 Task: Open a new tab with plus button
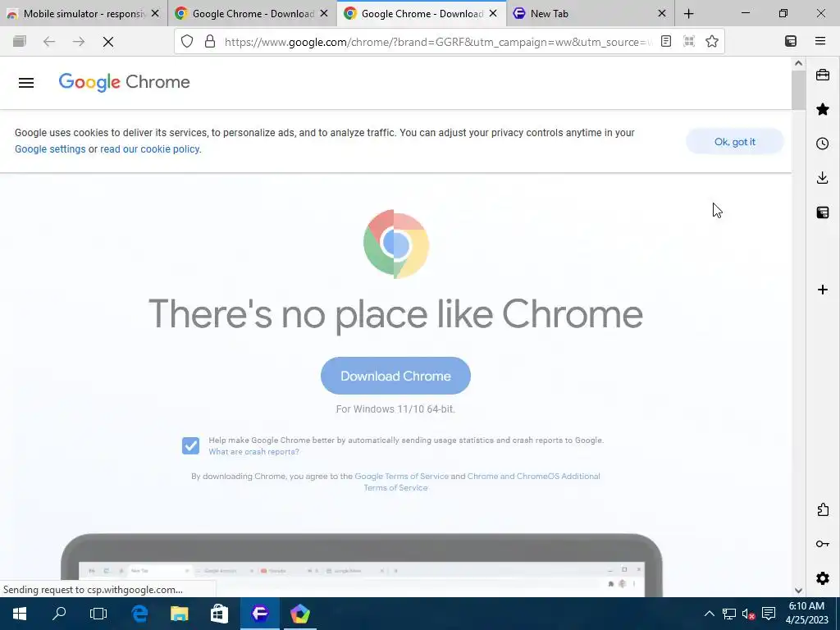[689, 14]
